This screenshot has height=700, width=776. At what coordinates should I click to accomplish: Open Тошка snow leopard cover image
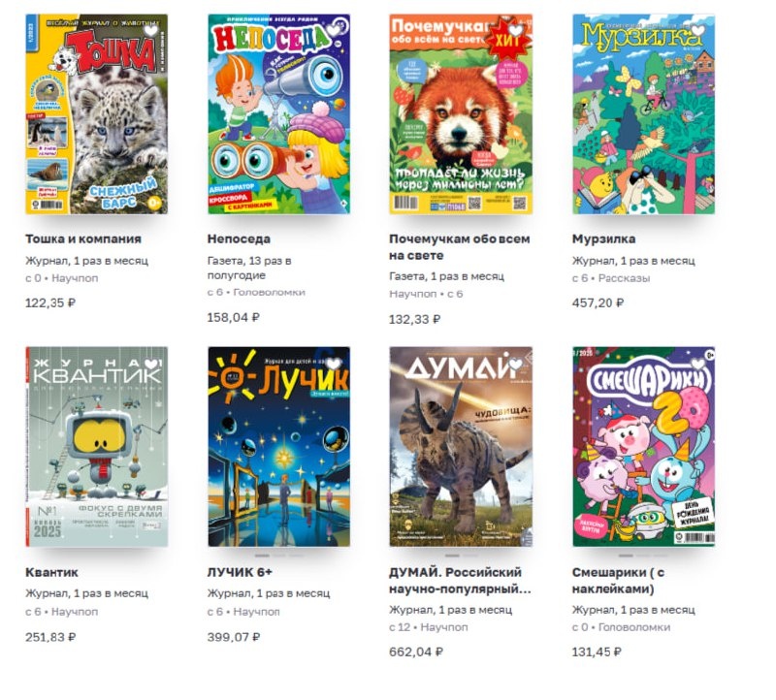[96, 113]
